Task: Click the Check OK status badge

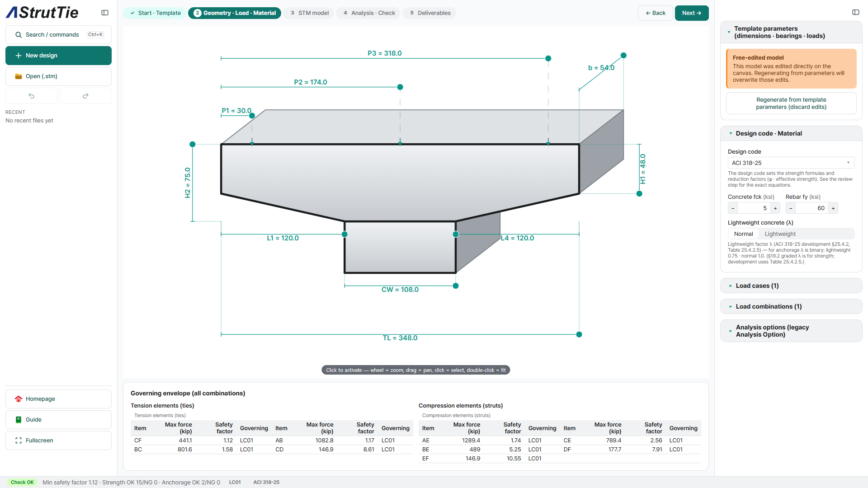Action: point(22,482)
